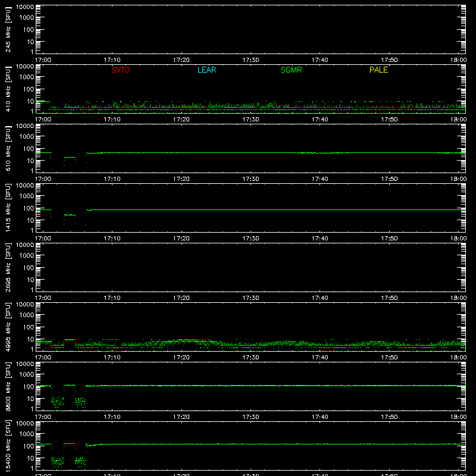The height and width of the screenshot is (476, 476).
Task: Click 17:30 tick below the 1415 MHz panel
Action: [250, 239]
